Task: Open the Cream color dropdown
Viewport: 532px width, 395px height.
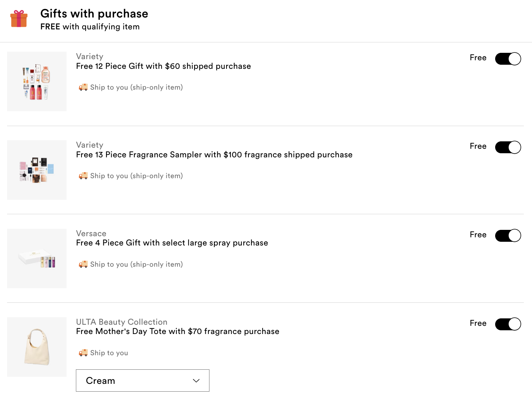Action: tap(142, 380)
